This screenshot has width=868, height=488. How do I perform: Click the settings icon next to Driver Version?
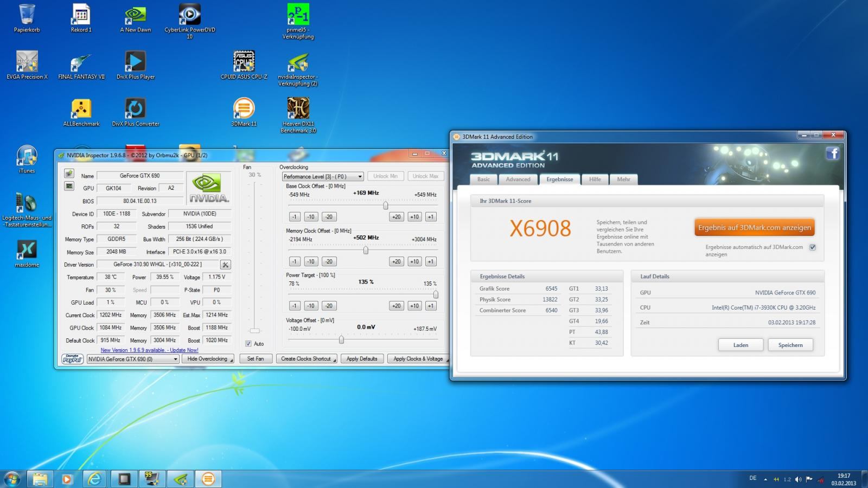point(226,265)
